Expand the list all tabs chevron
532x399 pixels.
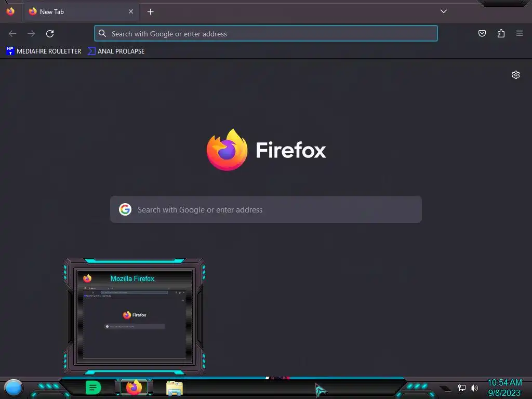444,11
